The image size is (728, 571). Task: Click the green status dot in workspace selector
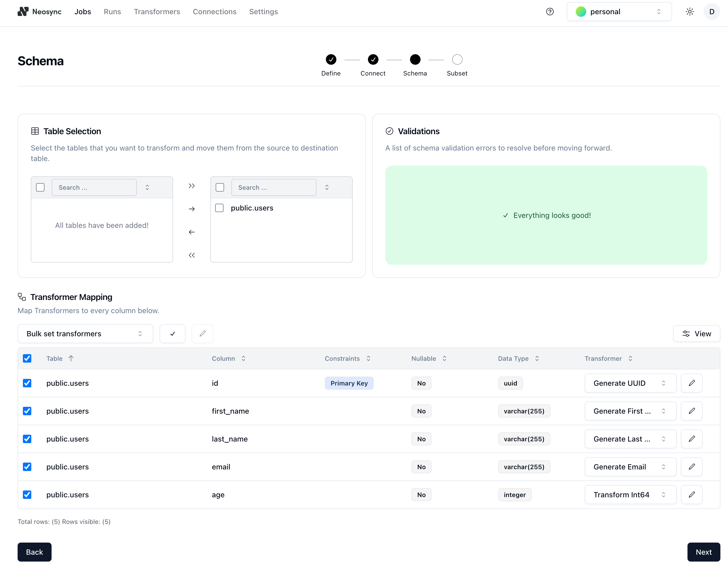tap(580, 11)
